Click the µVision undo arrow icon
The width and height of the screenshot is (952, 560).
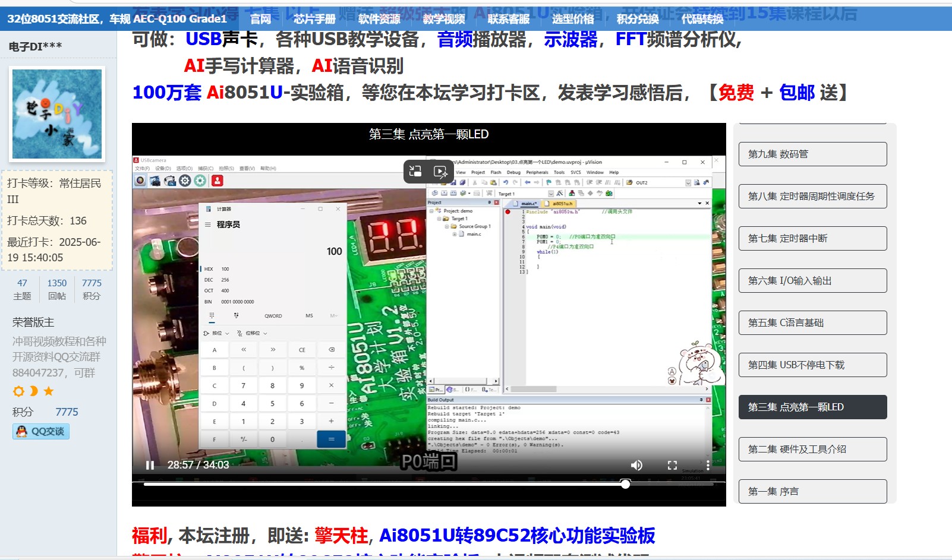tap(505, 182)
